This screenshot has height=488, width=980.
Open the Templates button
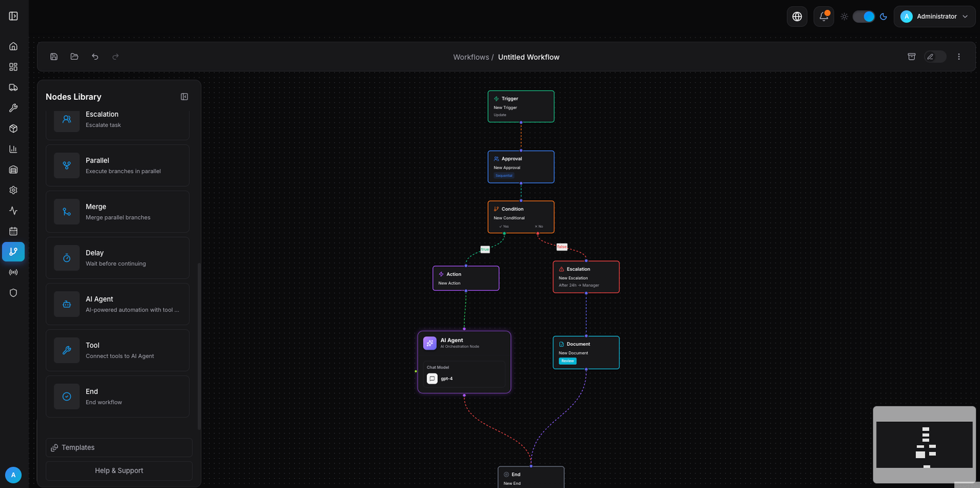119,448
